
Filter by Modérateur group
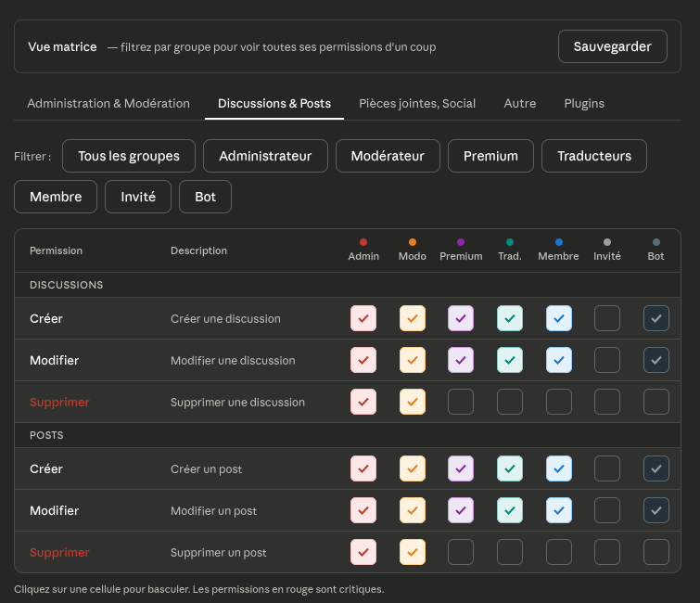coord(388,156)
